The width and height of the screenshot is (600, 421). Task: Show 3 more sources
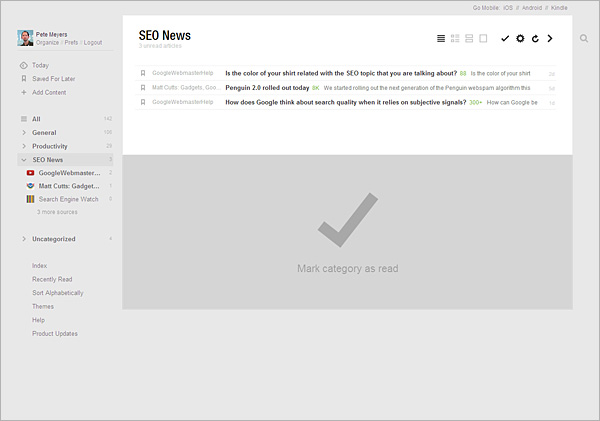(x=57, y=212)
